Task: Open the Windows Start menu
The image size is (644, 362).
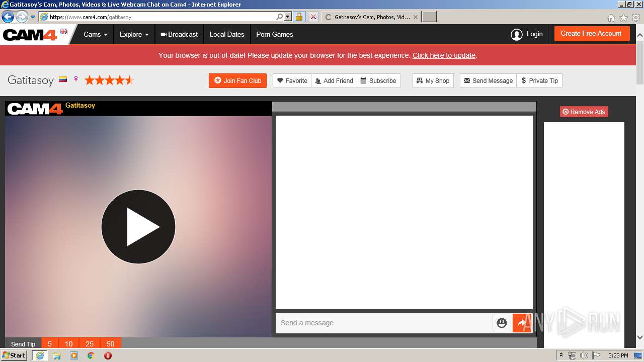Action: [14, 355]
